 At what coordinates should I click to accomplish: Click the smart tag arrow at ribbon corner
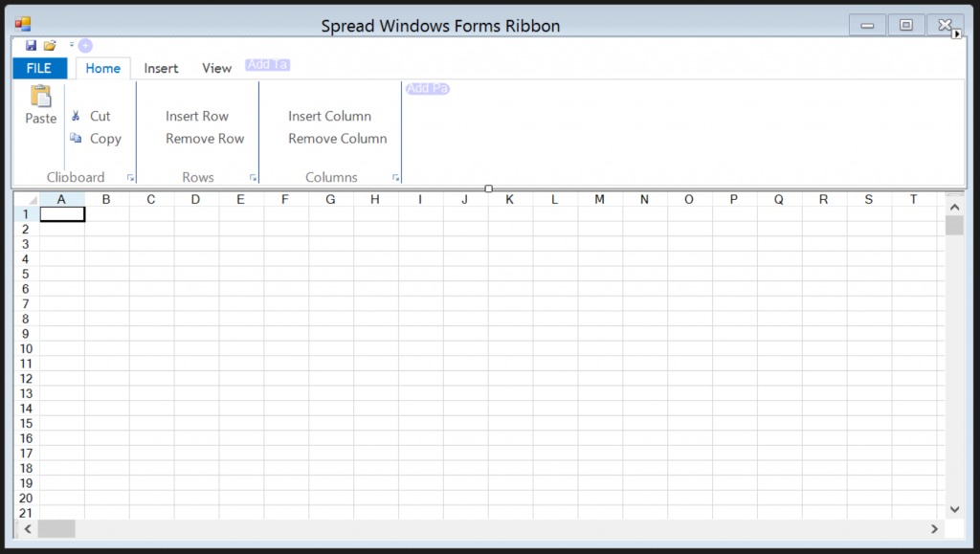coord(956,34)
